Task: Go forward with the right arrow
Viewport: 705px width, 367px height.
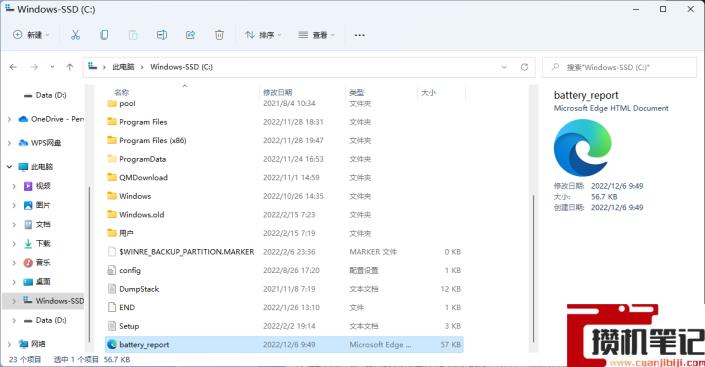Action: click(34, 67)
